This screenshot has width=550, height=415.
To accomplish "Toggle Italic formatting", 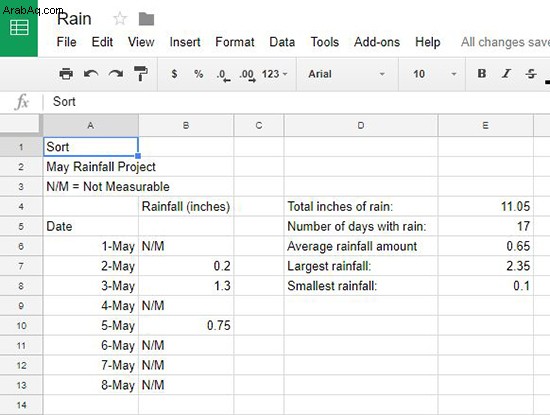I will 506,74.
